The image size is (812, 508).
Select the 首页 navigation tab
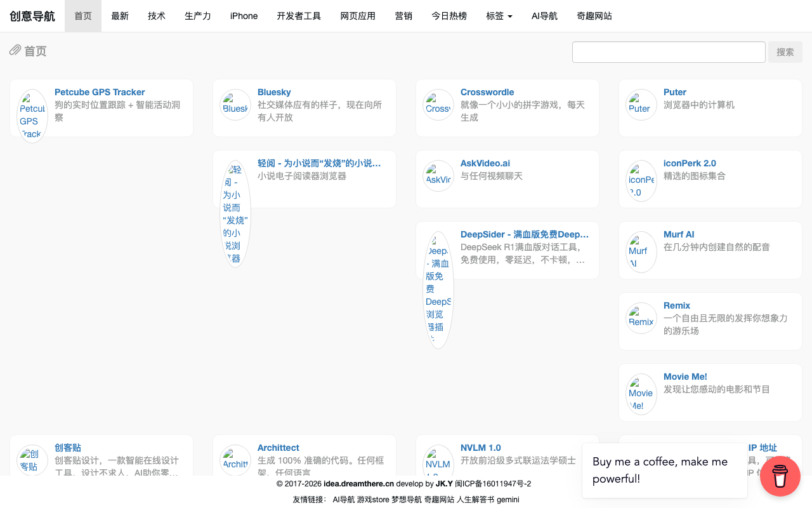(x=83, y=16)
